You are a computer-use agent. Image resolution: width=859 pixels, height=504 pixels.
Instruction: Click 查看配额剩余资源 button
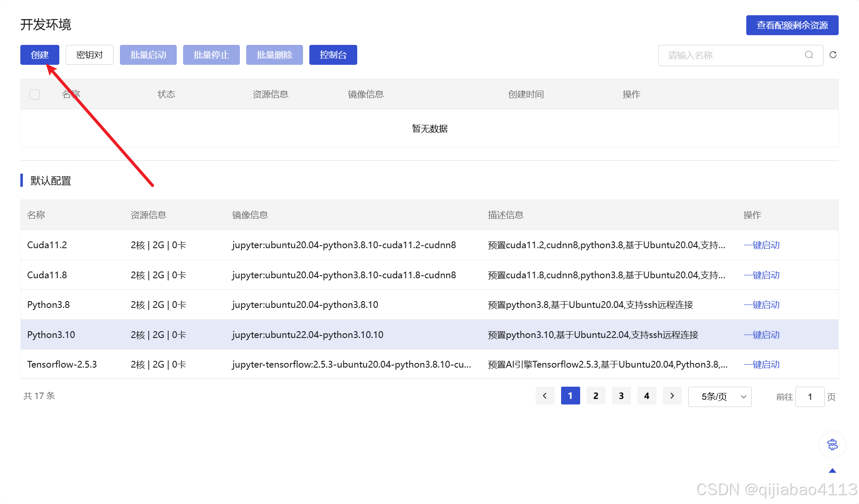792,25
